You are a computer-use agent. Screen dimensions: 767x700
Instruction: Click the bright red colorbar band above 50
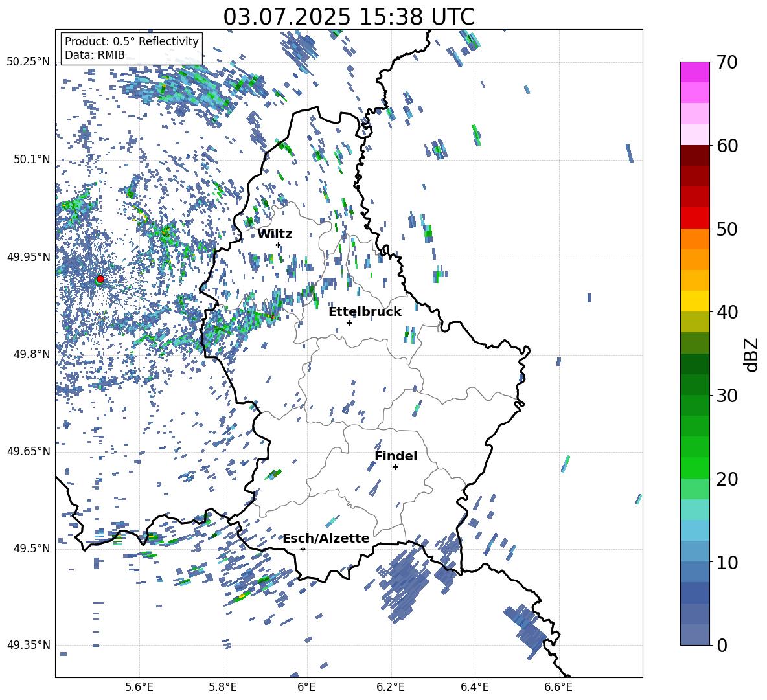[x=694, y=218]
